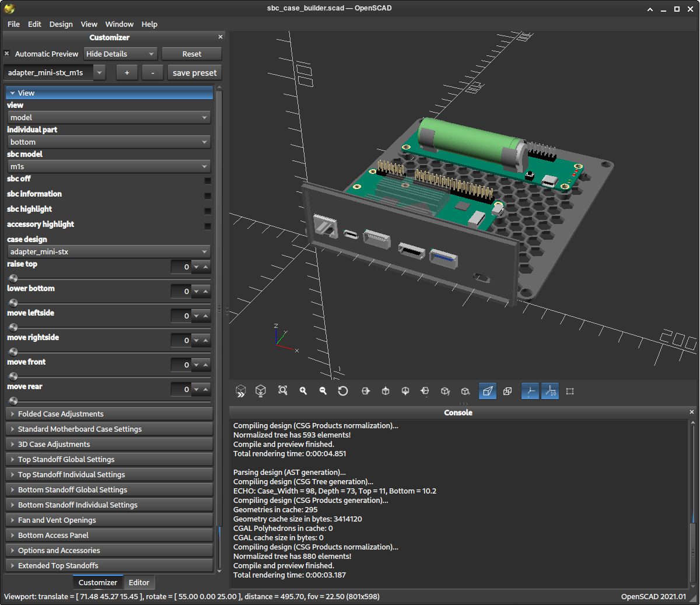
Task: Click the Zoom In magnifier icon
Action: pyautogui.click(x=303, y=391)
